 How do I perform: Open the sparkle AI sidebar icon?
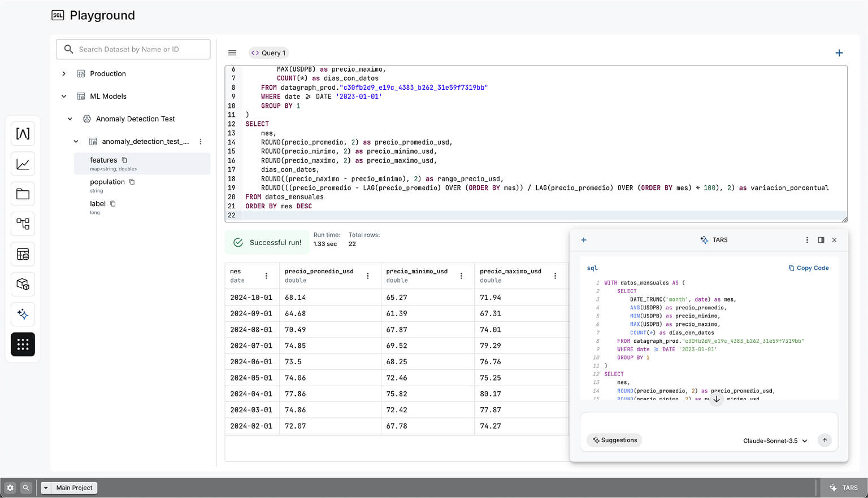point(23,314)
